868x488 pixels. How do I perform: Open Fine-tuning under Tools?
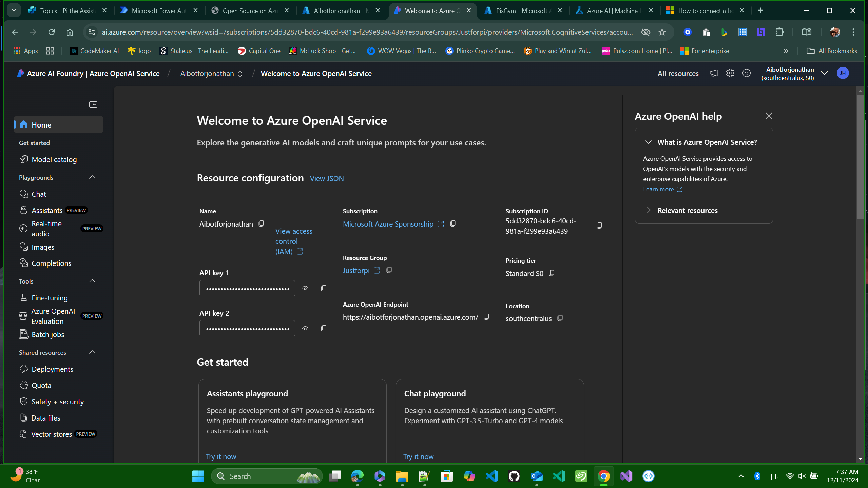pos(49,298)
